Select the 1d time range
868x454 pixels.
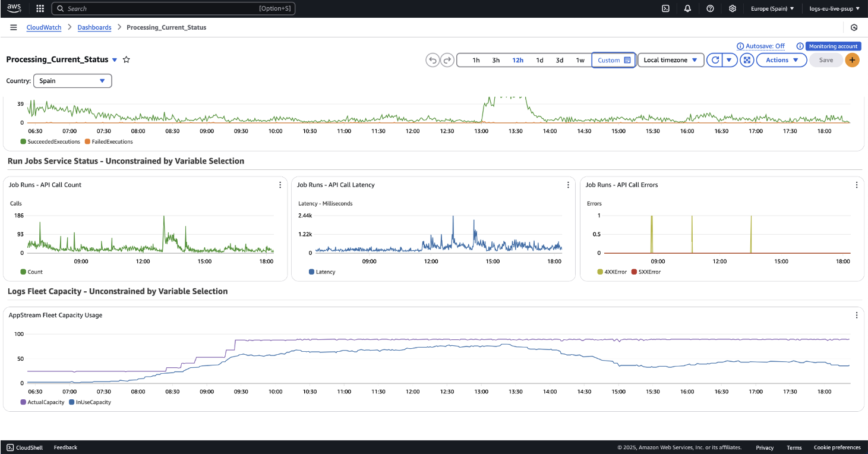click(x=539, y=60)
